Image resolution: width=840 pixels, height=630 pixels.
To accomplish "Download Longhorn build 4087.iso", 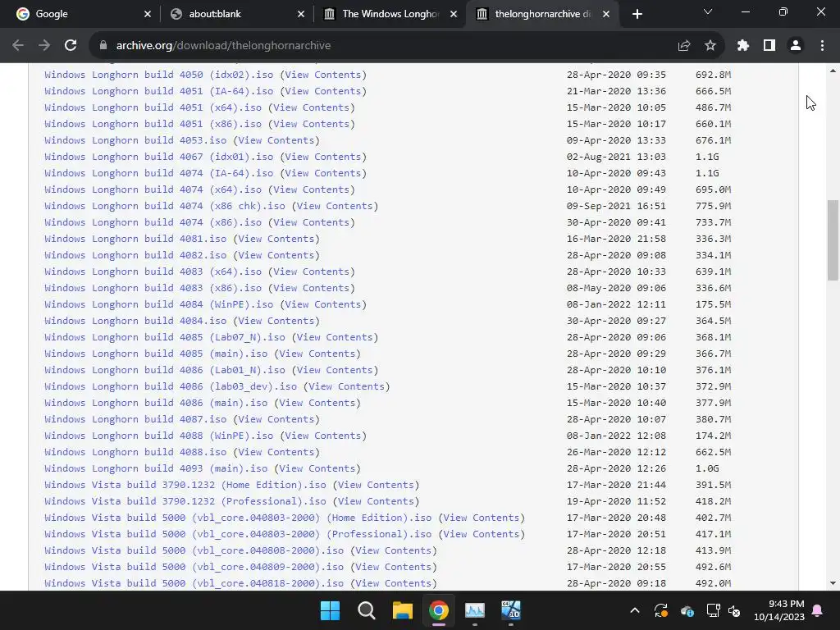I will 135,419.
